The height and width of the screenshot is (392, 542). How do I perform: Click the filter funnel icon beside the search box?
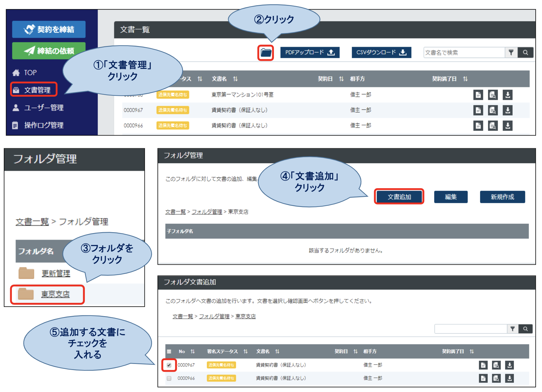click(512, 52)
